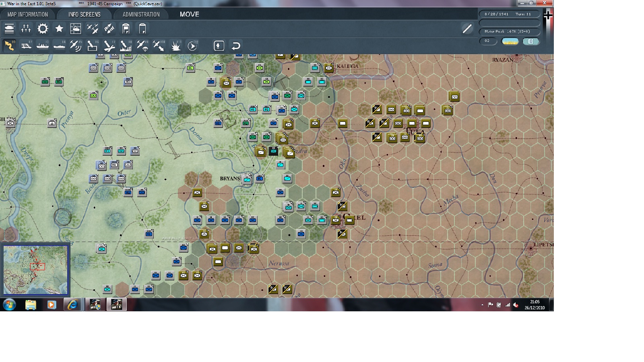This screenshot has width=644, height=362.
Task: Open Windows Media Player from taskbar
Action: pos(52,304)
